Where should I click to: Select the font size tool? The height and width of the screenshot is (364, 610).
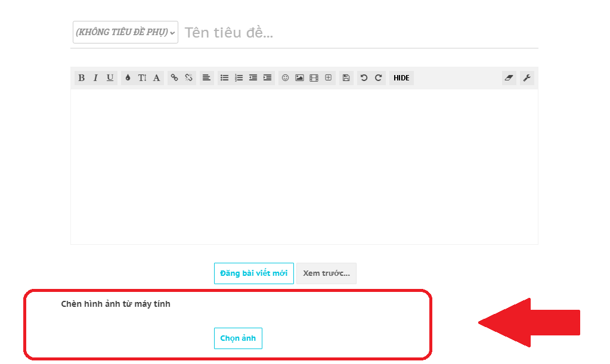point(141,77)
